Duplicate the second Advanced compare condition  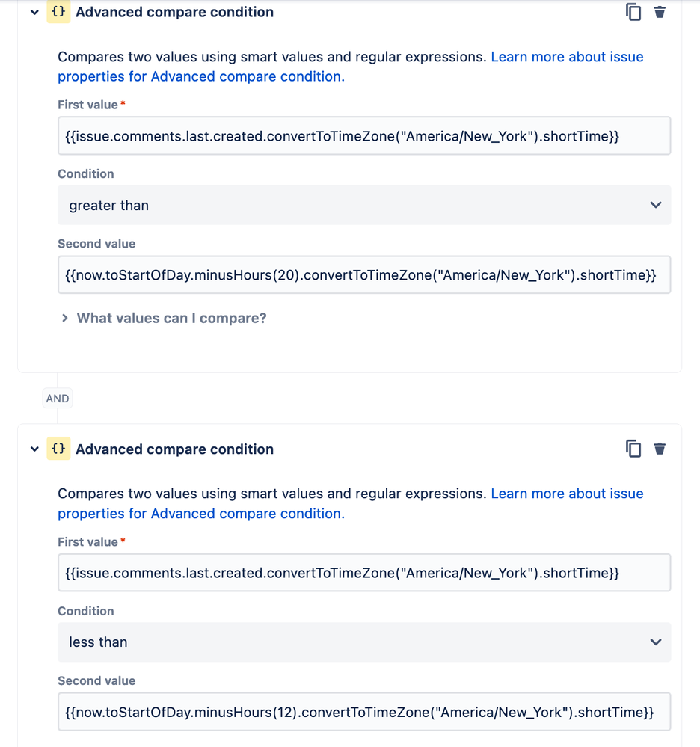(633, 449)
